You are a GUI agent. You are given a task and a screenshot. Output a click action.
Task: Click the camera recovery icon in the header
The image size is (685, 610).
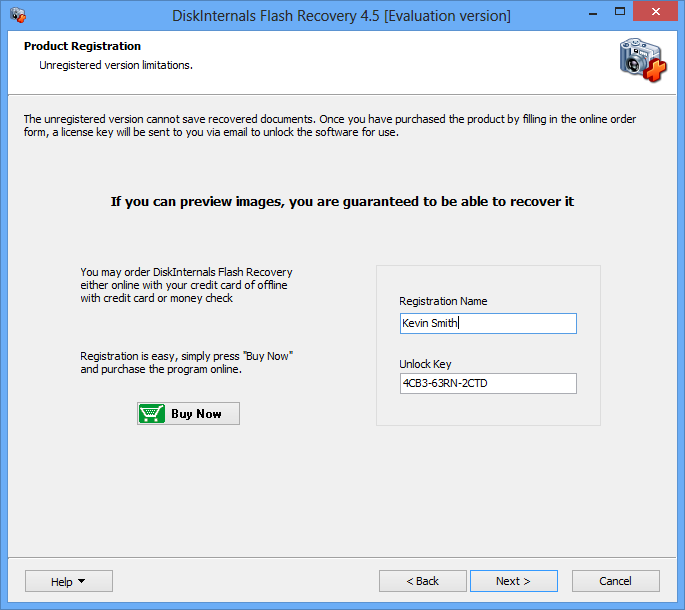643,60
